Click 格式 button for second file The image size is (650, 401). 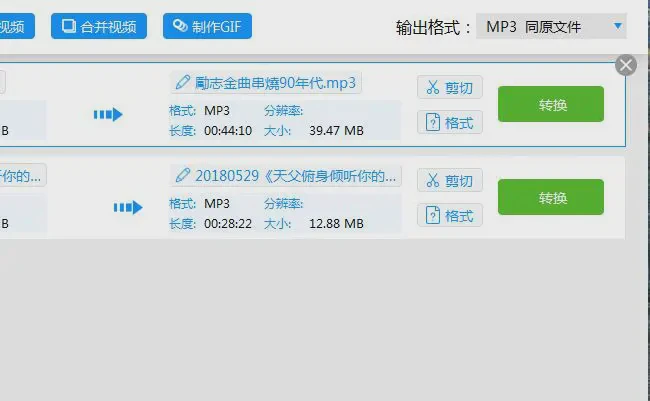click(450, 215)
